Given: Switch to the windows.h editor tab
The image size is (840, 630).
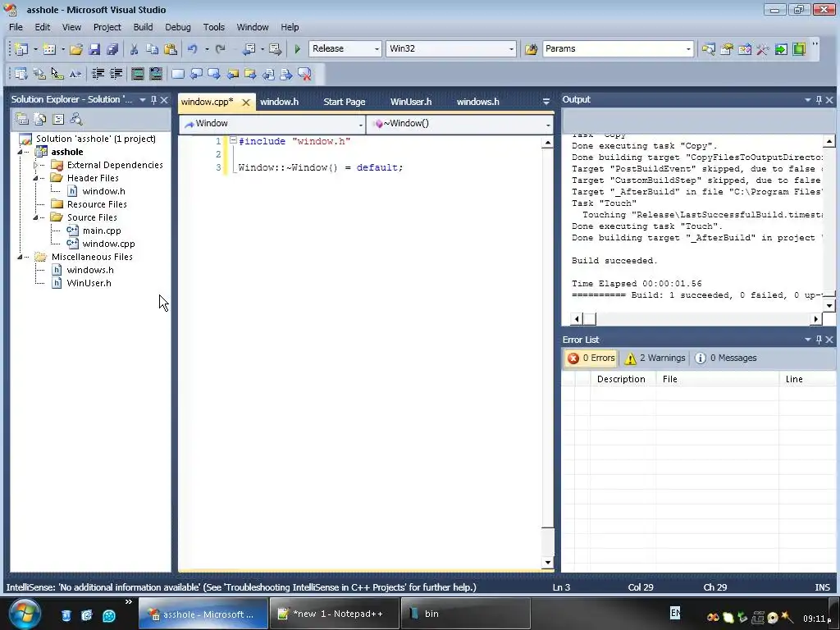Looking at the screenshot, I should (x=478, y=101).
